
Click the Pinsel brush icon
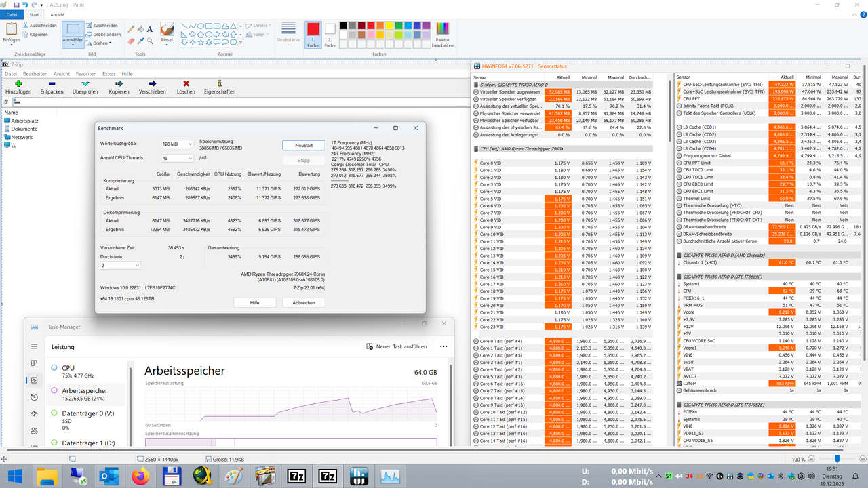[167, 28]
